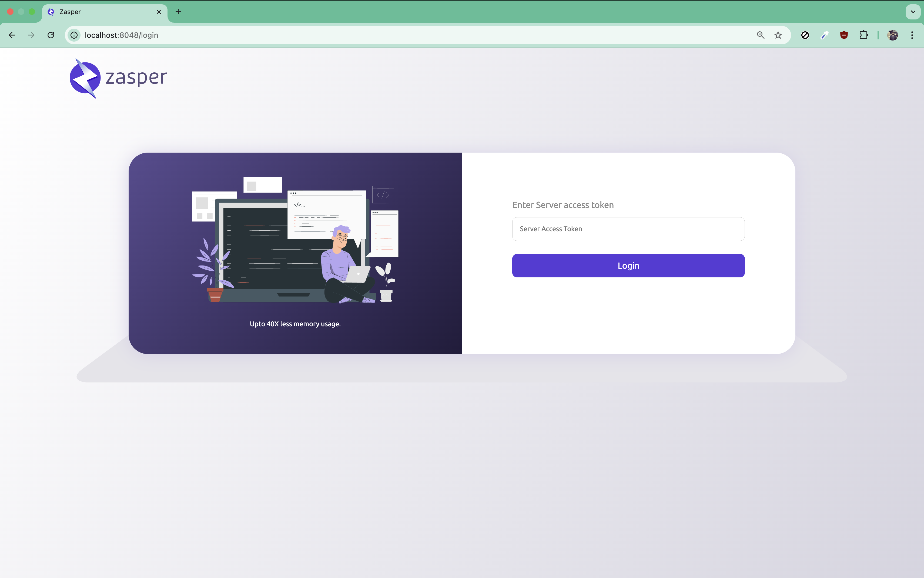Open the zoom magnifier icon
The image size is (924, 578).
[760, 35]
